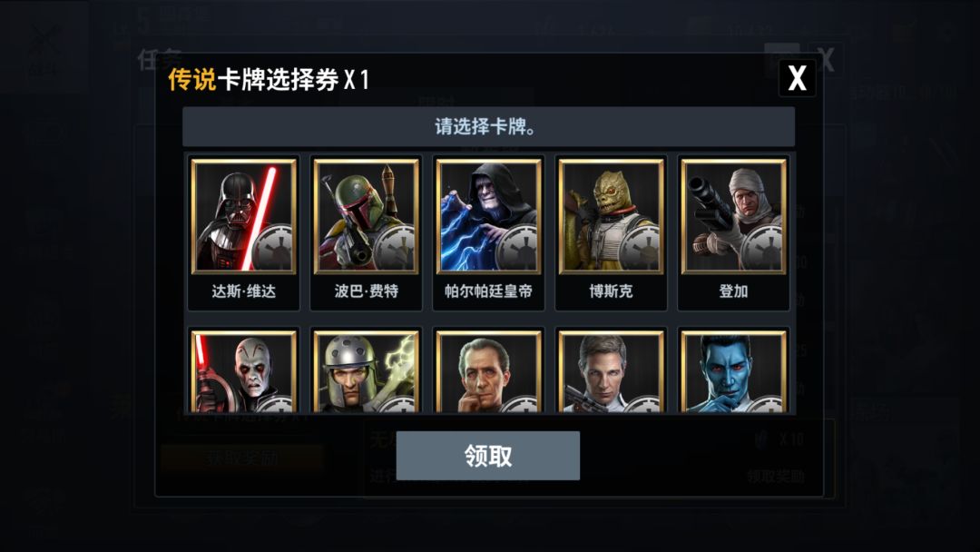Click the 达斯·维达 name label
980x552 pixels.
click(x=244, y=291)
